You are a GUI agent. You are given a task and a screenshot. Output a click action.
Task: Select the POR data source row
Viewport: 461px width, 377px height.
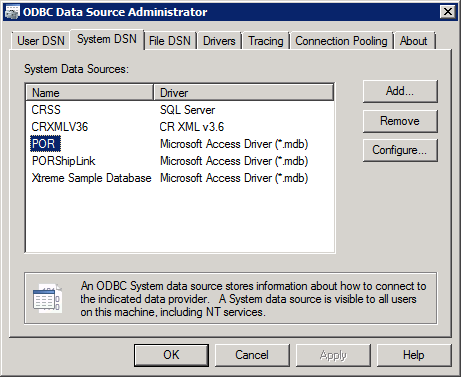45,144
